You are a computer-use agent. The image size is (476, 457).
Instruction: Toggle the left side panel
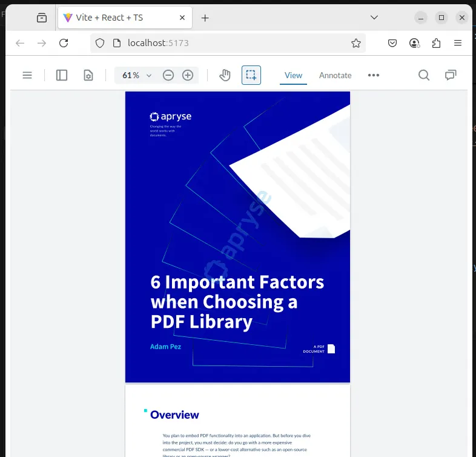(62, 75)
